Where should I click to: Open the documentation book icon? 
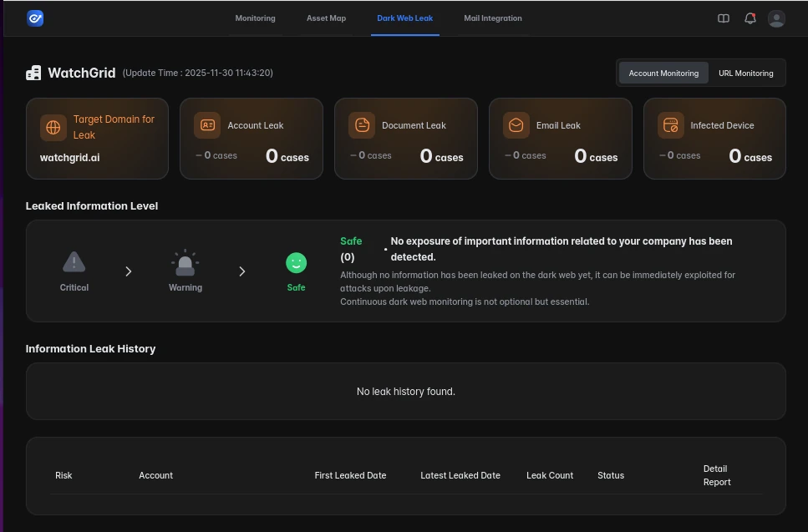[724, 18]
